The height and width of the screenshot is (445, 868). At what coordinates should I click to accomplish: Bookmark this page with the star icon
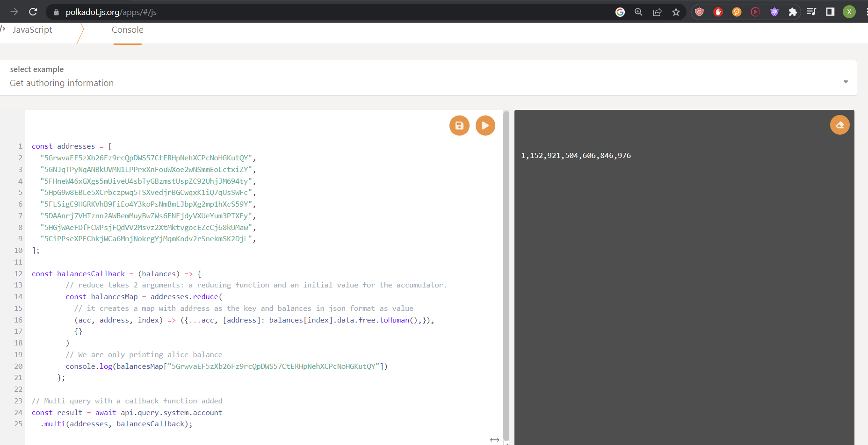[x=676, y=12]
